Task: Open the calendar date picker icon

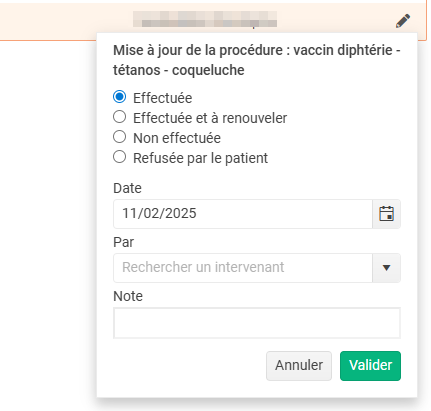Action: coord(386,214)
